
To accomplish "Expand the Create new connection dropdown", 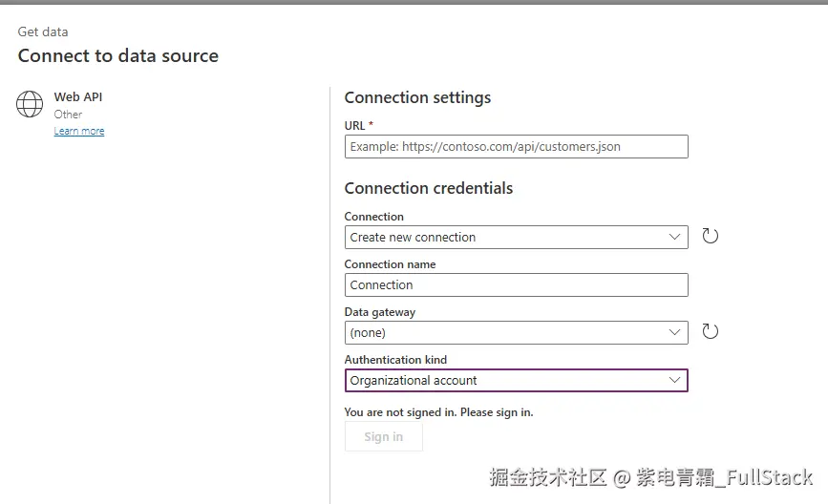I will (x=516, y=237).
